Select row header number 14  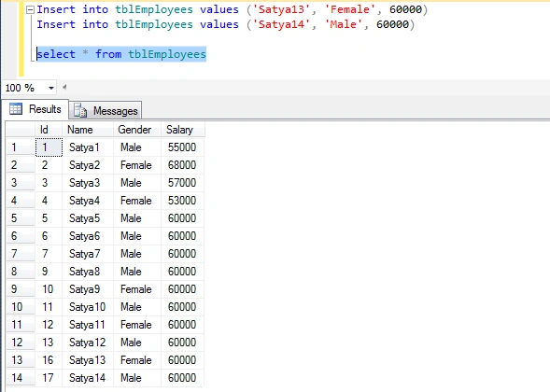tap(21, 378)
